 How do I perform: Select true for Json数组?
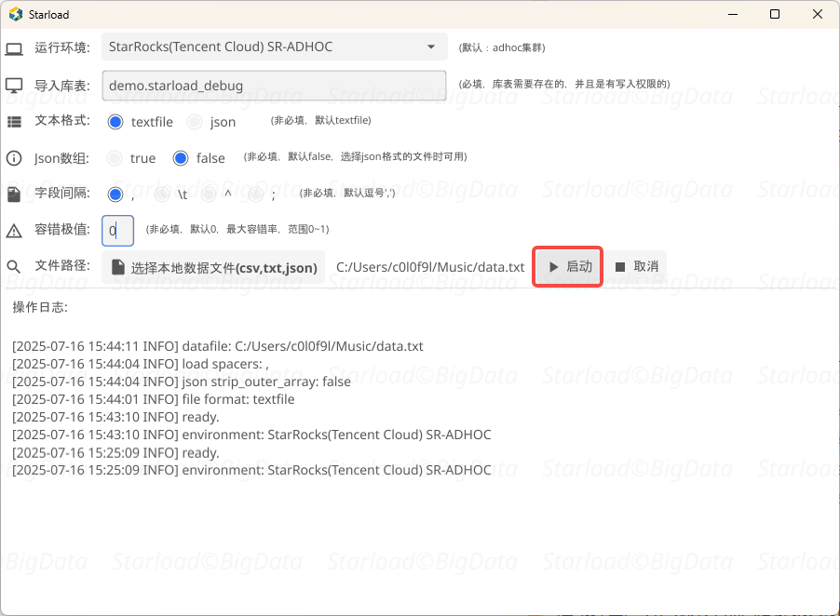coord(115,158)
